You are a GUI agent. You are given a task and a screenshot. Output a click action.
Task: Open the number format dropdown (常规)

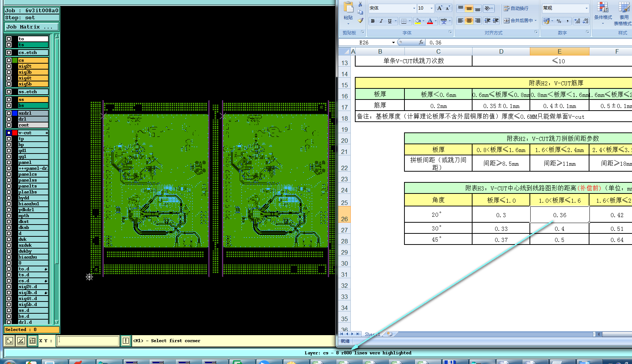point(586,8)
